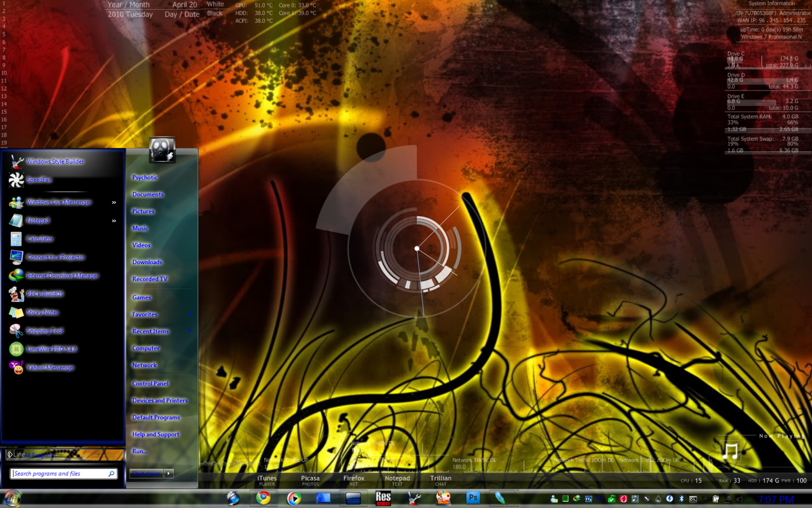The image size is (812, 508).
Task: Open Windows Media Player from the taskbar
Action: coord(295,498)
